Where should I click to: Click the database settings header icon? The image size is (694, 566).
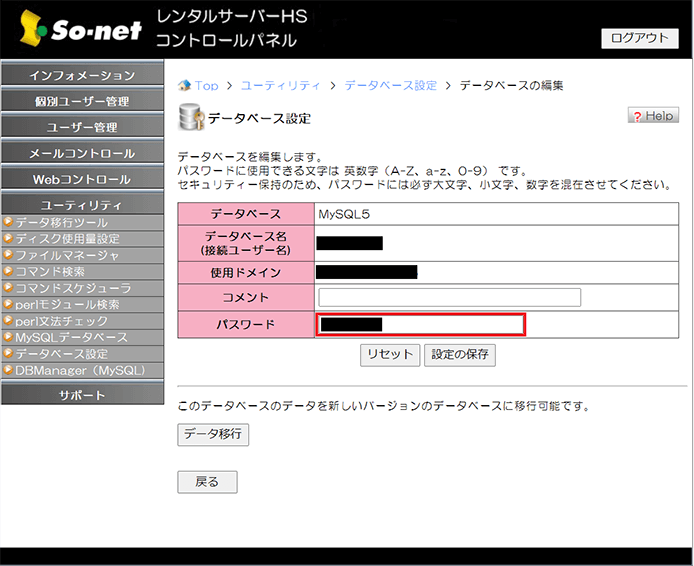pos(190,118)
